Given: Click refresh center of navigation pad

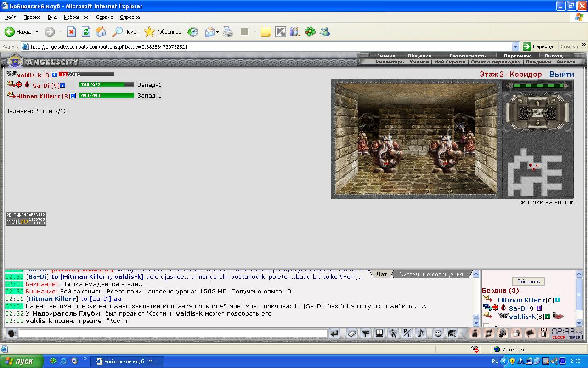Looking at the screenshot, I should 537,113.
